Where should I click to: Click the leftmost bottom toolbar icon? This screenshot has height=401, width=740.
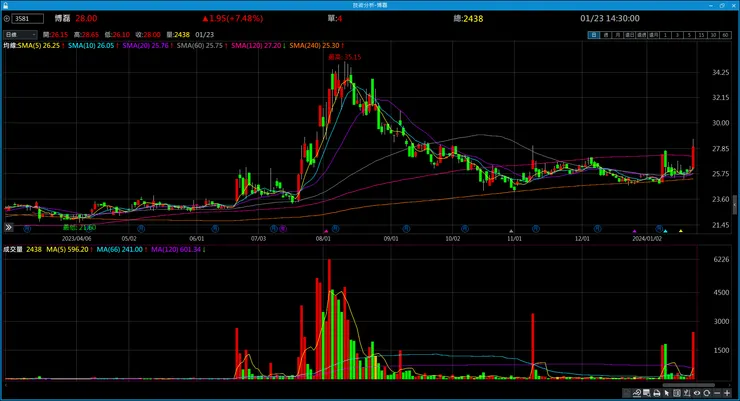point(626,393)
